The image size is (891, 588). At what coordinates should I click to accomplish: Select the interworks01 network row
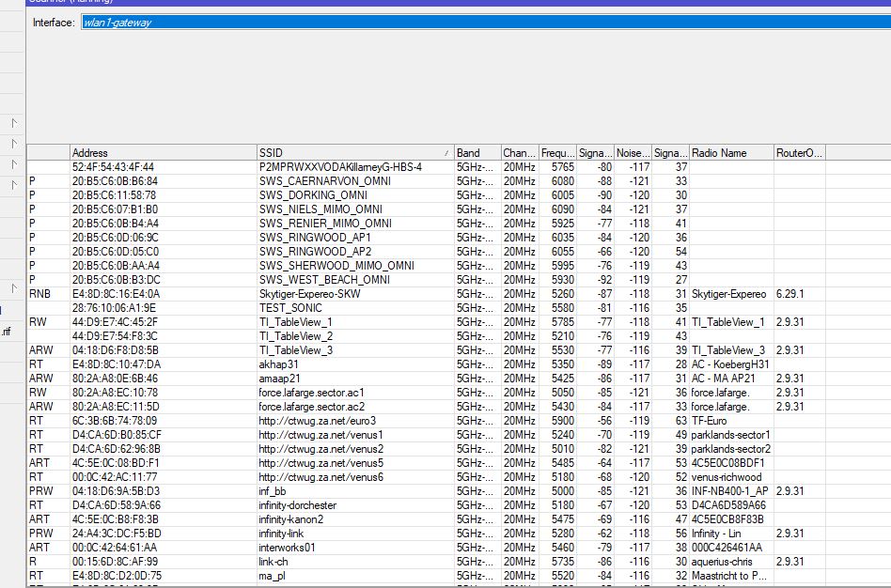coord(287,548)
